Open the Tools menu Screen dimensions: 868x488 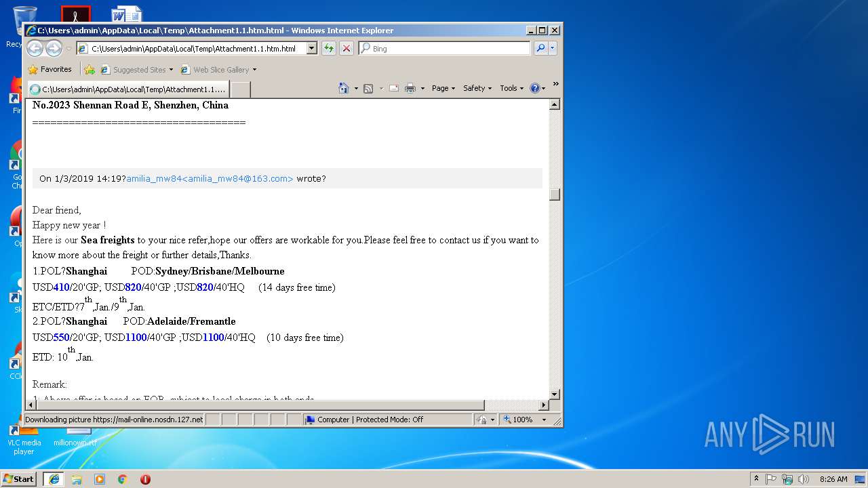pyautogui.click(x=512, y=88)
